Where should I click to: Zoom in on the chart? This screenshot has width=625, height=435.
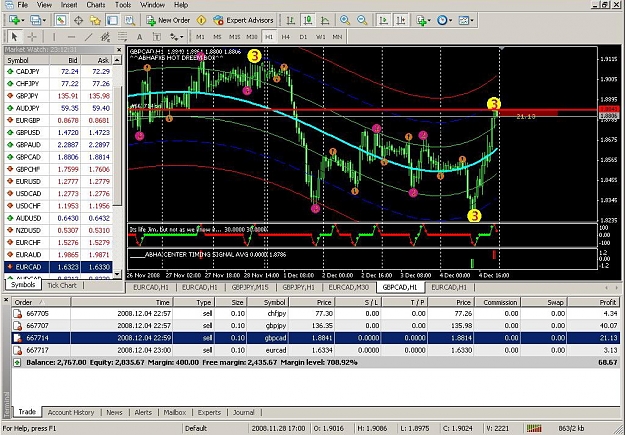[345, 20]
